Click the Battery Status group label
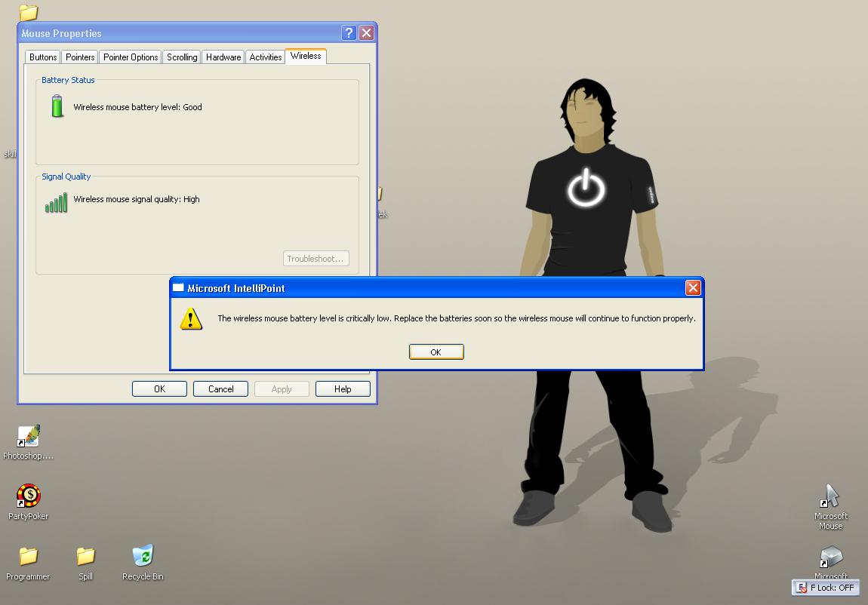 68,80
